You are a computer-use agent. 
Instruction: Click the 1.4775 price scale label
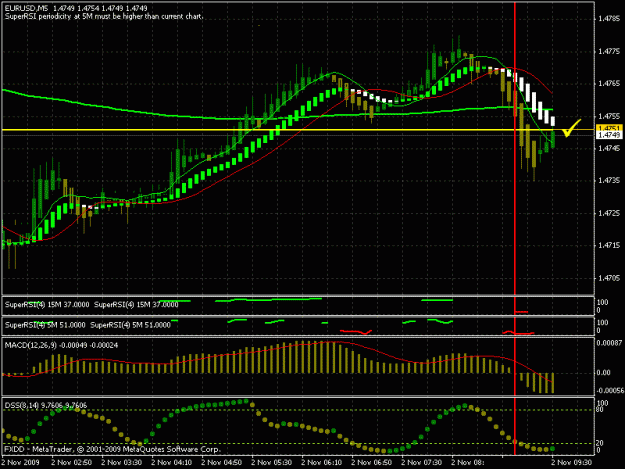click(x=610, y=51)
